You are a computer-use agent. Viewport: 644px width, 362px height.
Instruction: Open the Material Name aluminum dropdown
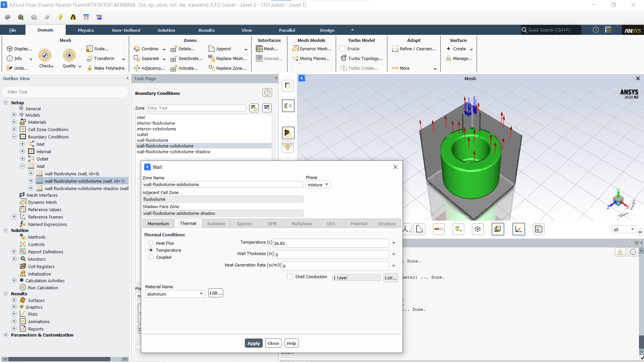coord(175,294)
